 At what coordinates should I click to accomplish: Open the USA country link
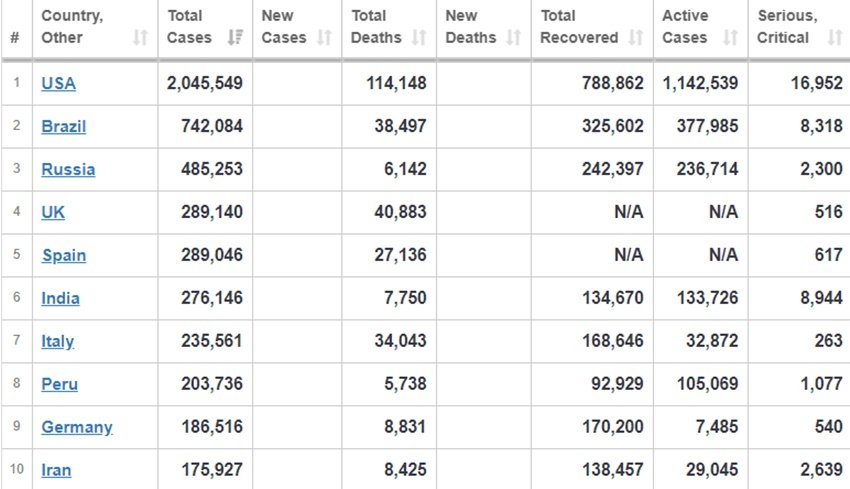click(x=59, y=83)
